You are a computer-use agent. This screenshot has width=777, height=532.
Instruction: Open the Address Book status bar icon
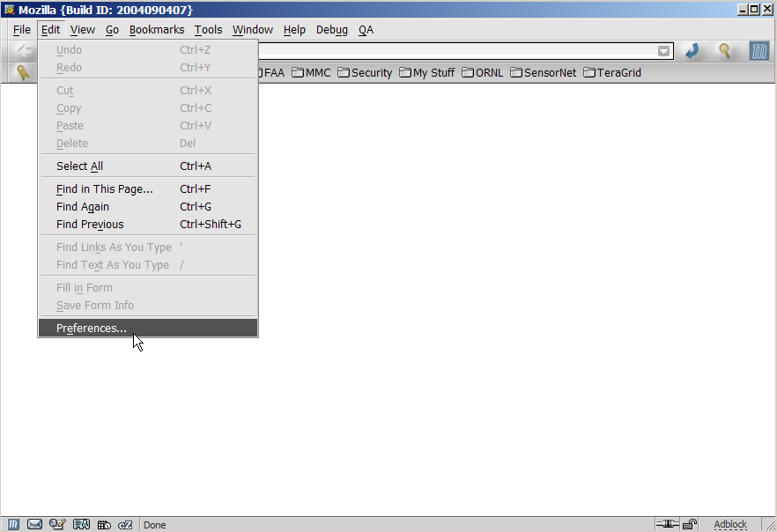(81, 524)
